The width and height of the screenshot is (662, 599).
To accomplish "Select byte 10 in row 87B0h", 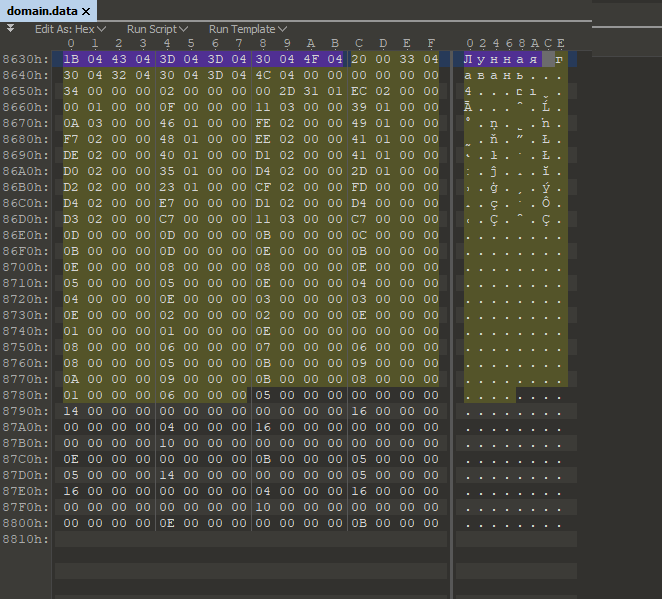I will pos(167,444).
